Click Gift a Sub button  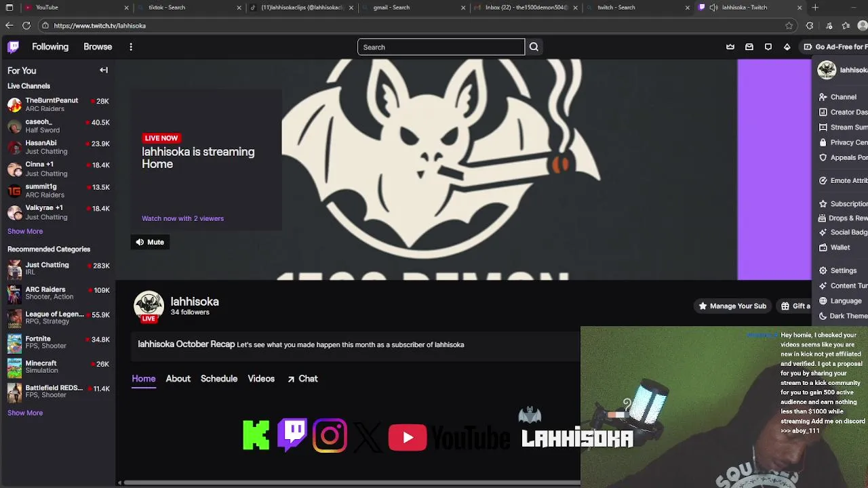tap(795, 306)
